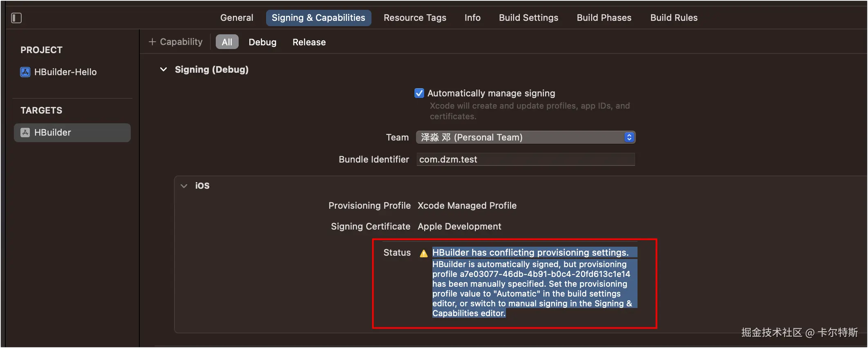Switch to the Resource Tags tab
The height and width of the screenshot is (348, 868).
point(415,18)
